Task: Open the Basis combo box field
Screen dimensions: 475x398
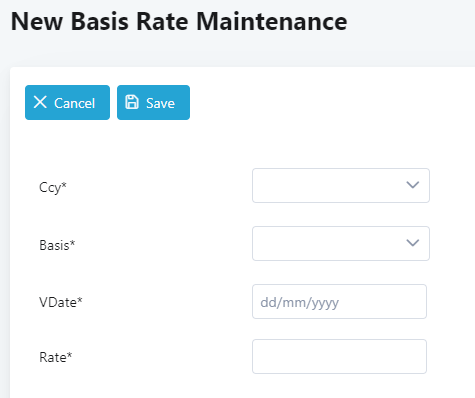Action: pyautogui.click(x=341, y=243)
